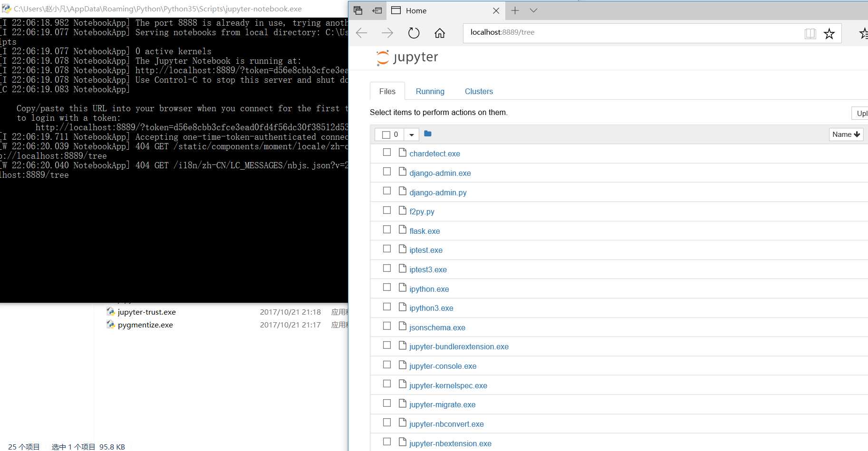Select pygmentize.exe in Explorer list

pyautogui.click(x=145, y=325)
